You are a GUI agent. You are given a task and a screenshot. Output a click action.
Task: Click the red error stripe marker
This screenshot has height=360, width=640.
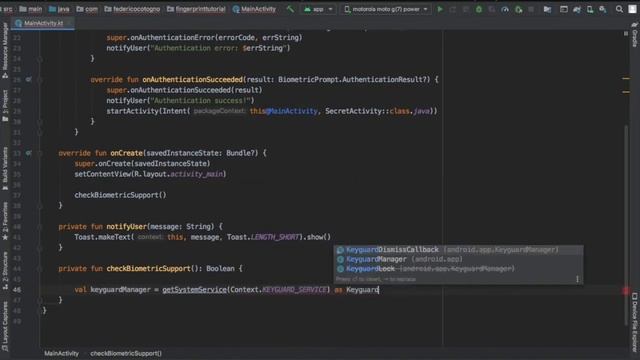click(626, 290)
